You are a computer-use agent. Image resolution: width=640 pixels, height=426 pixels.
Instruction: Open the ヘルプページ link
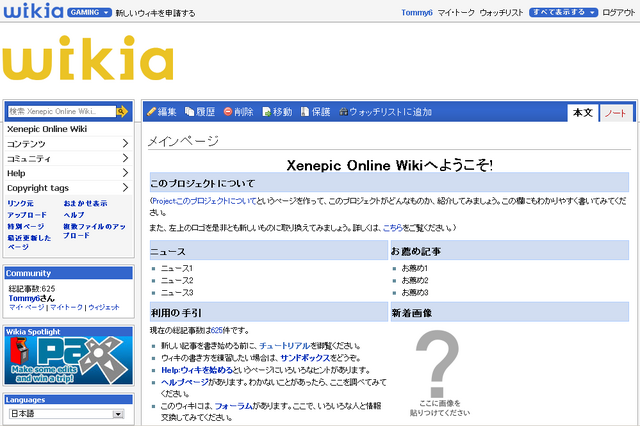click(x=184, y=382)
